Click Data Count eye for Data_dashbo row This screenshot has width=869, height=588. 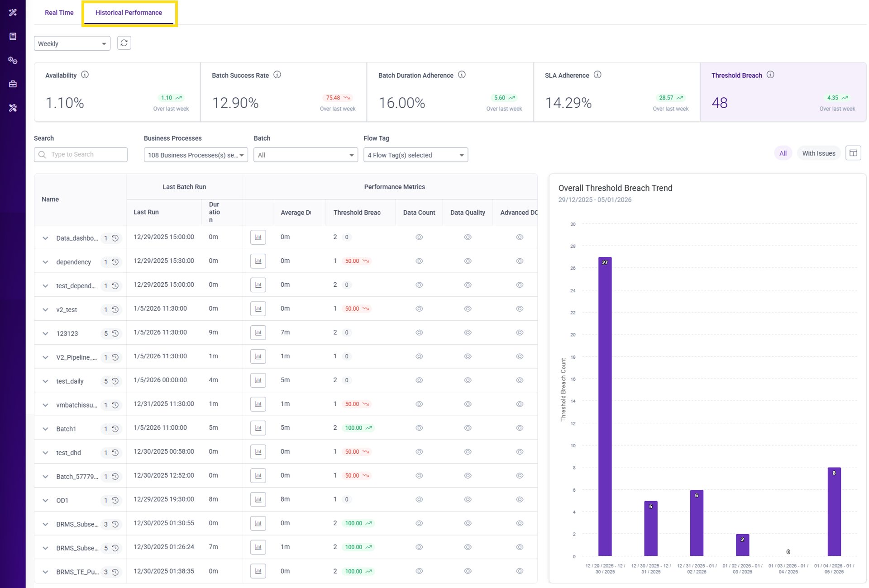click(x=419, y=237)
